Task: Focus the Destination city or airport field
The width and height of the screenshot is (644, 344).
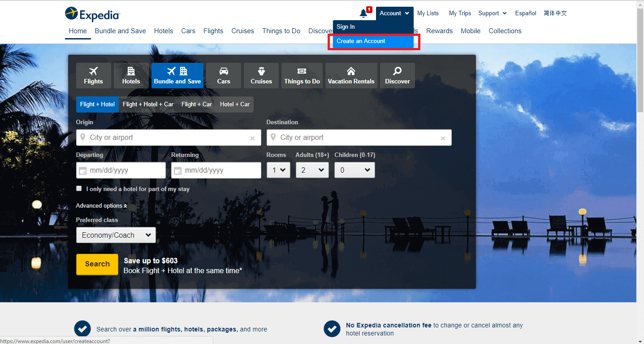Action: (x=359, y=138)
